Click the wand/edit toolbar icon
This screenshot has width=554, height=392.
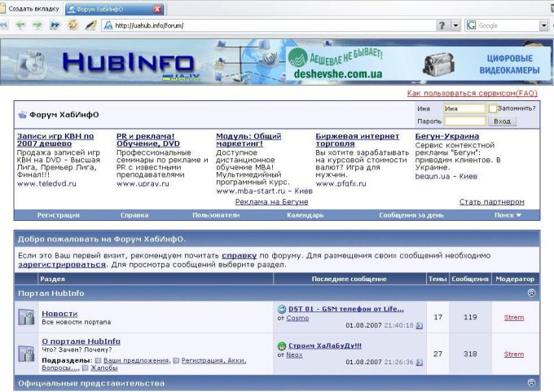click(91, 25)
